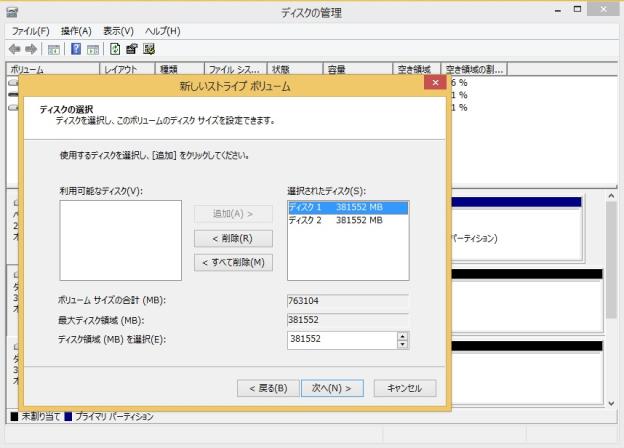Open the 操作(A) menu
Screen dimensions: 624x448
(x=76, y=31)
